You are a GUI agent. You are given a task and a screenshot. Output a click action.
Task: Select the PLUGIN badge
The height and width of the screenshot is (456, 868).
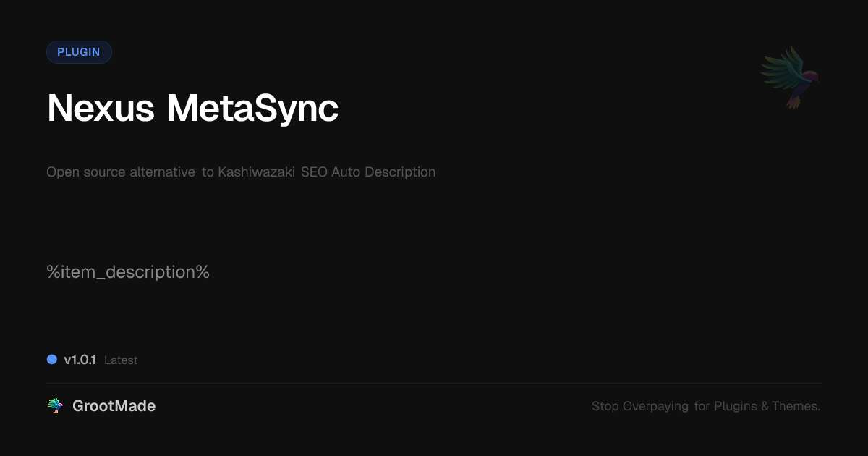[x=79, y=52]
